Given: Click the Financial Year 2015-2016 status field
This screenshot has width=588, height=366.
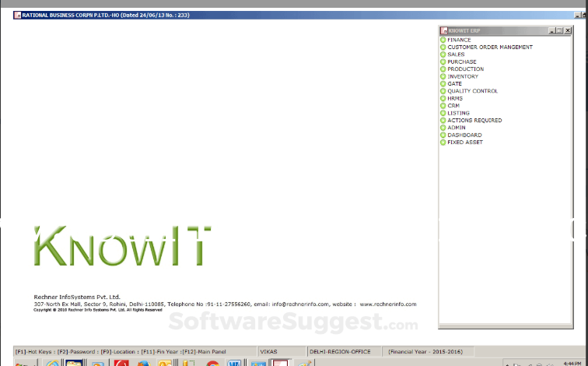Looking at the screenshot, I should coord(428,352).
